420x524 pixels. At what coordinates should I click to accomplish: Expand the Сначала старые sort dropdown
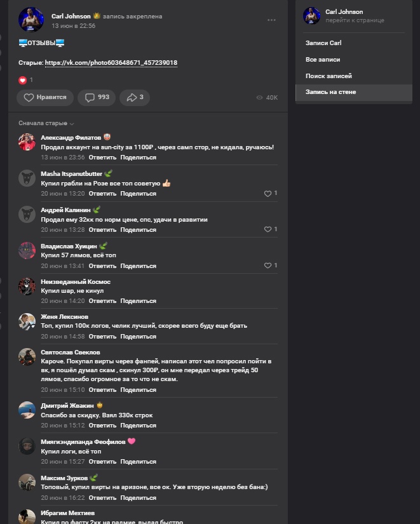pyautogui.click(x=46, y=123)
